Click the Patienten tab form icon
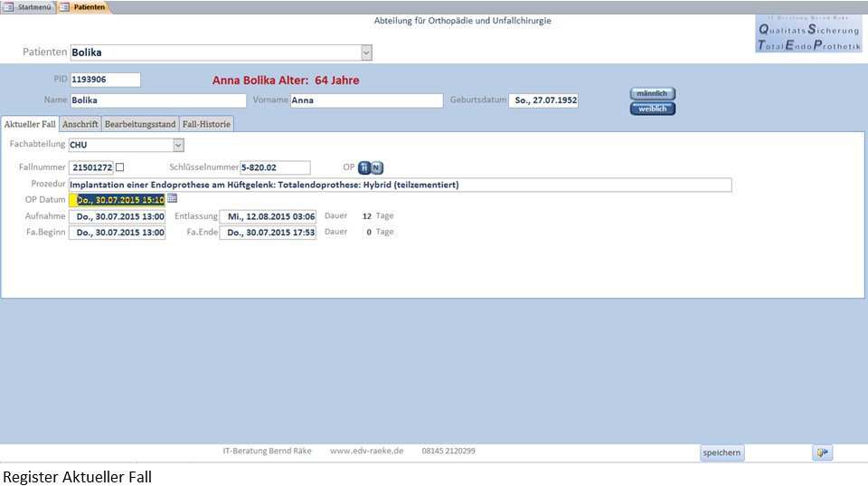 64,7
